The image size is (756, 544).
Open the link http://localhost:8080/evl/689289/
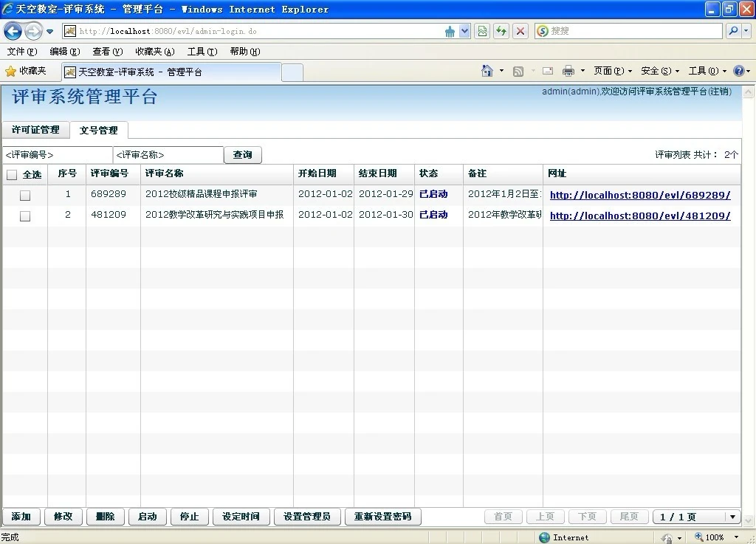(640, 195)
